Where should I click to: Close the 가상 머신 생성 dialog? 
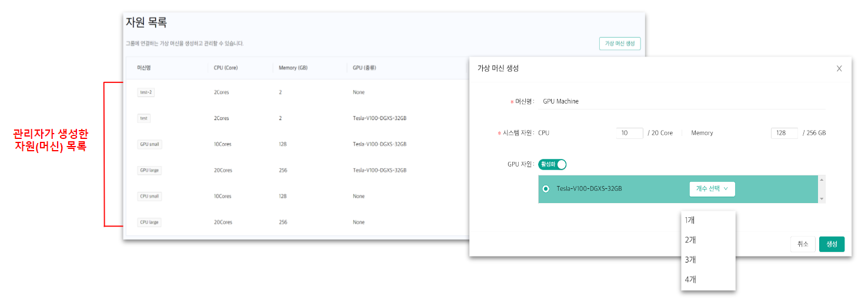pos(839,69)
